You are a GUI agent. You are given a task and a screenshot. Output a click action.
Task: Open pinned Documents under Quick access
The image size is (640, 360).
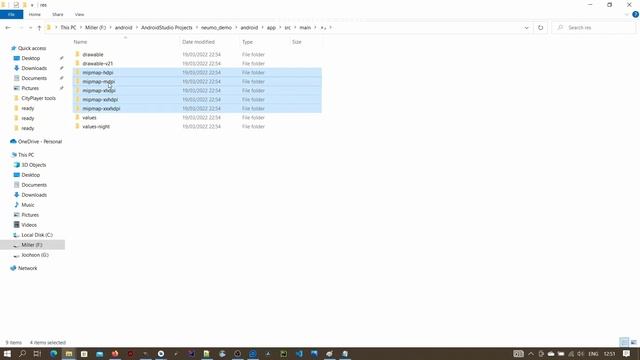(x=34, y=78)
